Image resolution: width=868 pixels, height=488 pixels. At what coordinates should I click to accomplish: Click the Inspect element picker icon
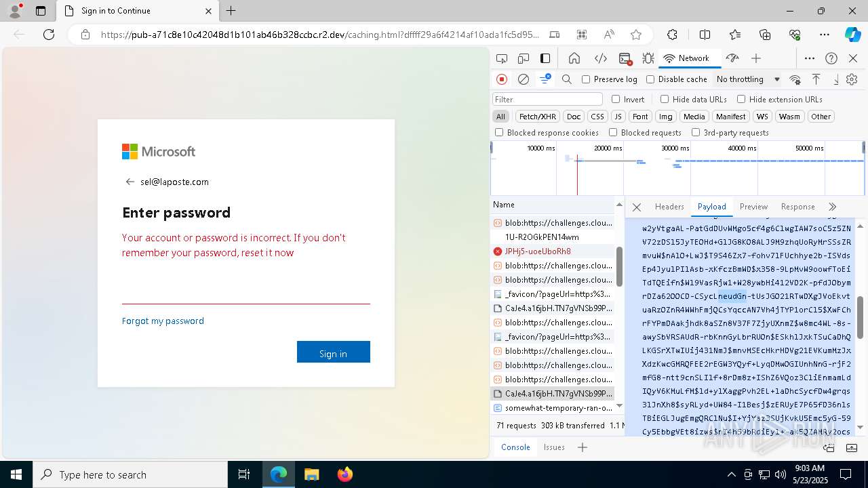(x=502, y=58)
